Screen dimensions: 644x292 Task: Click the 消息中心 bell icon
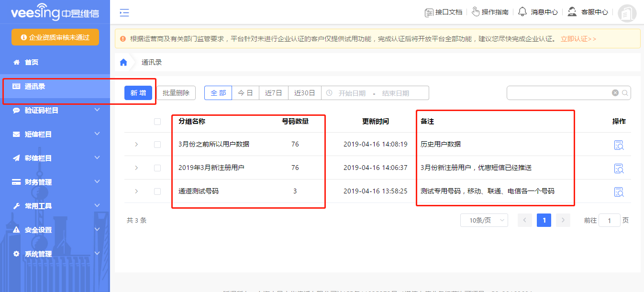coord(522,12)
